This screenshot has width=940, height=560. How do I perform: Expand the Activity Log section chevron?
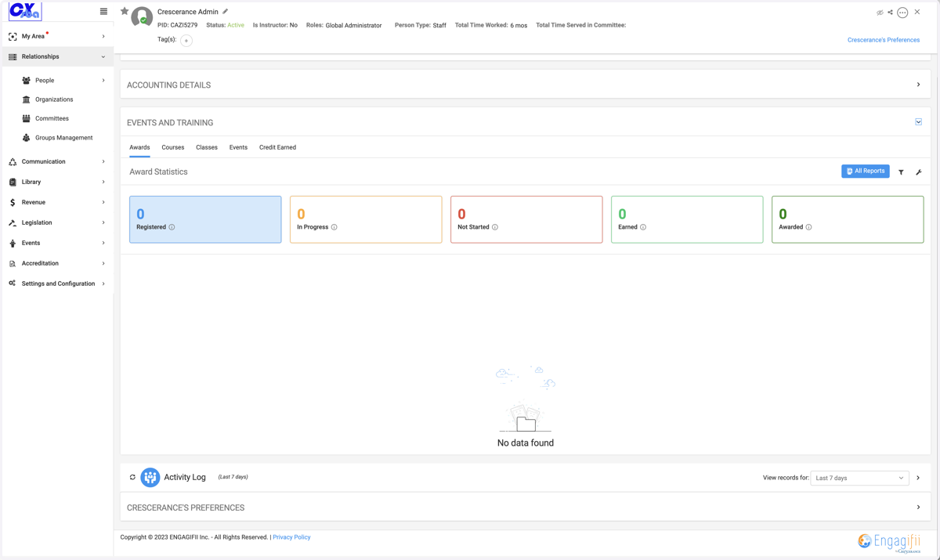click(918, 478)
